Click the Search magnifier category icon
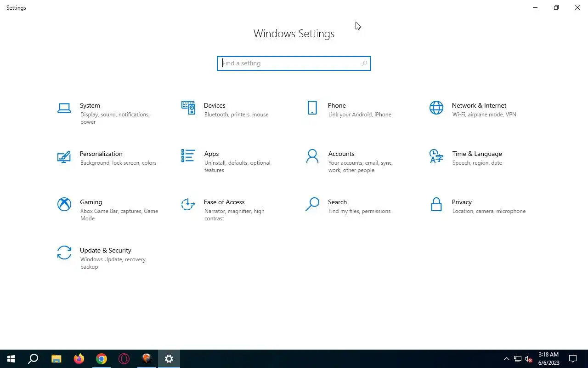 tap(312, 204)
